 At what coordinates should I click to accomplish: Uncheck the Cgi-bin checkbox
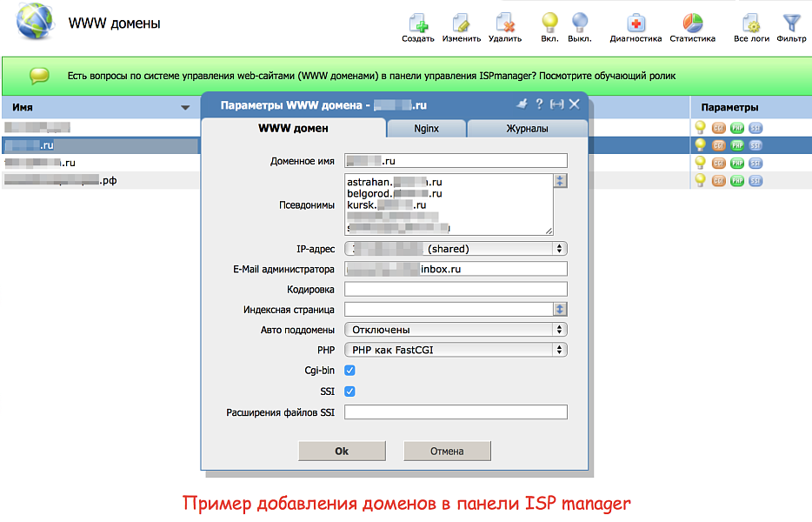tap(349, 370)
